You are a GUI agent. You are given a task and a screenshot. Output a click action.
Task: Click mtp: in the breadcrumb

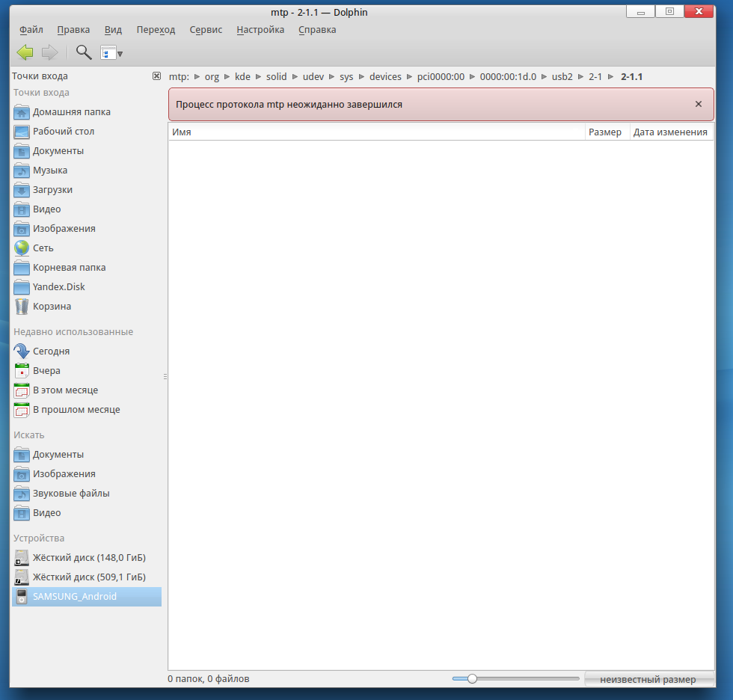(179, 76)
